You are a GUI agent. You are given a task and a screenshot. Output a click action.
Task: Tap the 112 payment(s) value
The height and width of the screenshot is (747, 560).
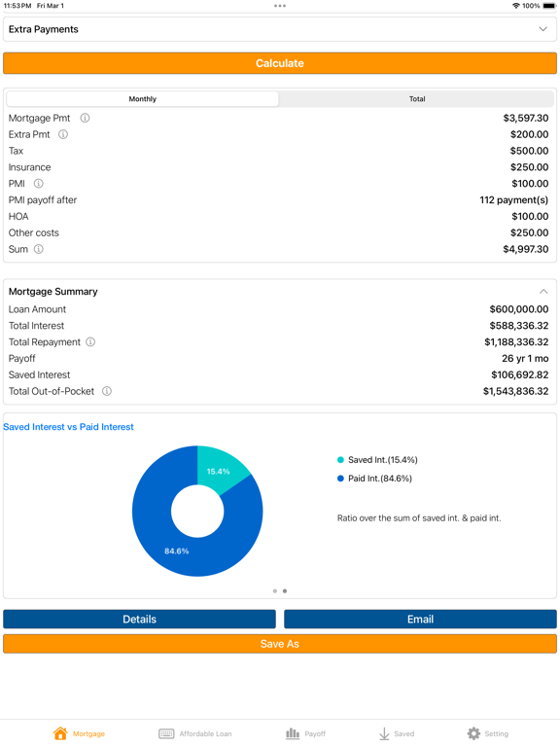513,200
